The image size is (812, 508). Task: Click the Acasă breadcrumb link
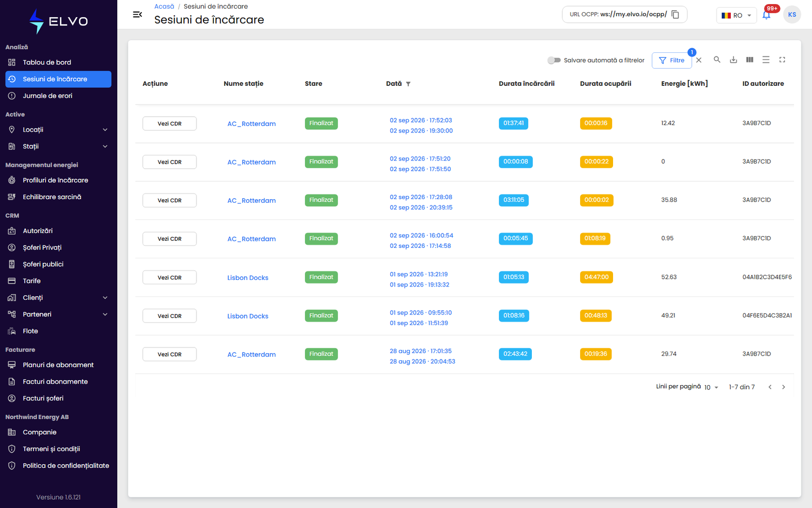(164, 7)
